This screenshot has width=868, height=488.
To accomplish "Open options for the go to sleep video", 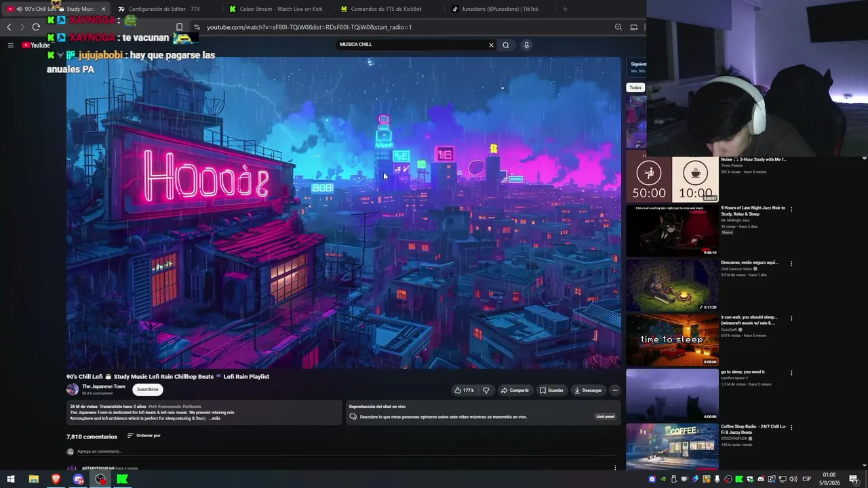I will click(791, 373).
